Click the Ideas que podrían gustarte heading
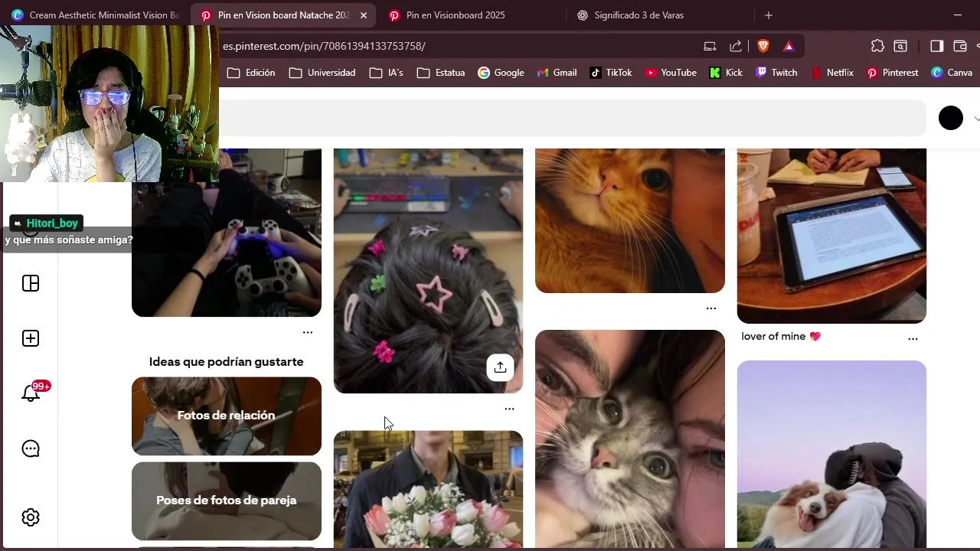 point(227,362)
